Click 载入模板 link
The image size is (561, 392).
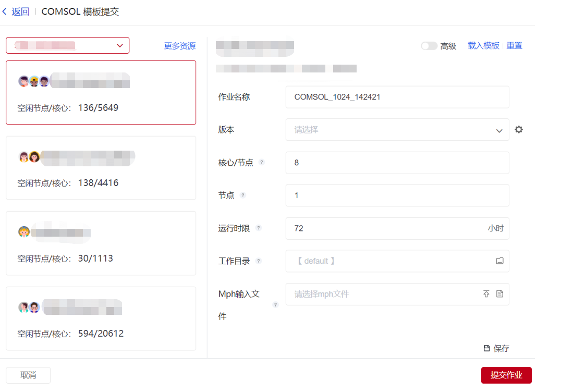tap(483, 45)
